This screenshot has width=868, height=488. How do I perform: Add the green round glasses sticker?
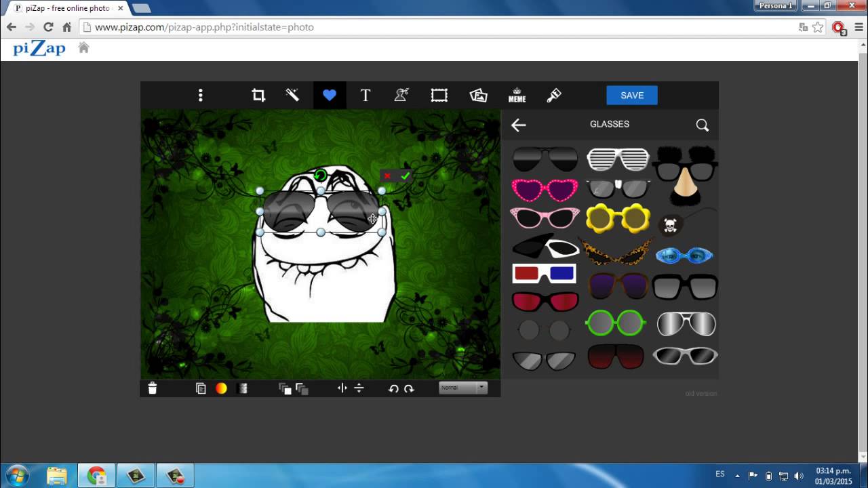pos(616,323)
